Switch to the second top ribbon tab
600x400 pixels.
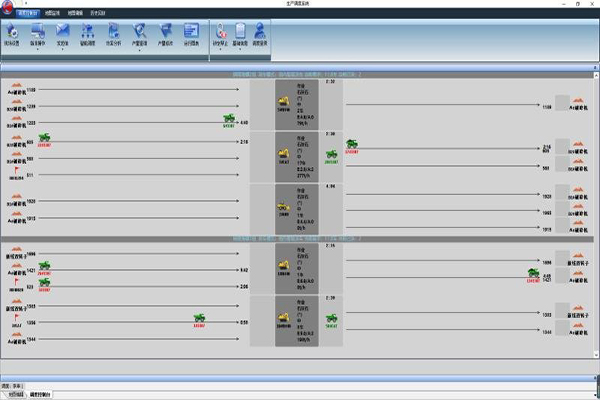pos(52,13)
